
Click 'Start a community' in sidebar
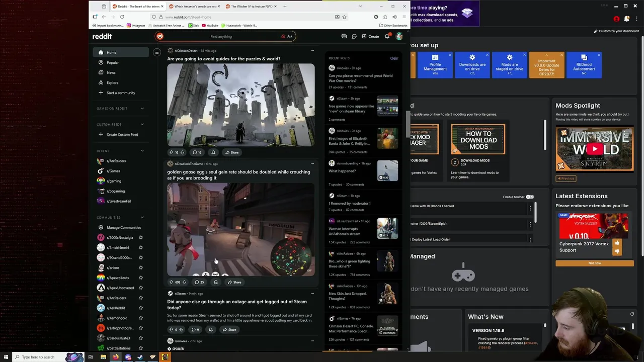click(x=121, y=93)
